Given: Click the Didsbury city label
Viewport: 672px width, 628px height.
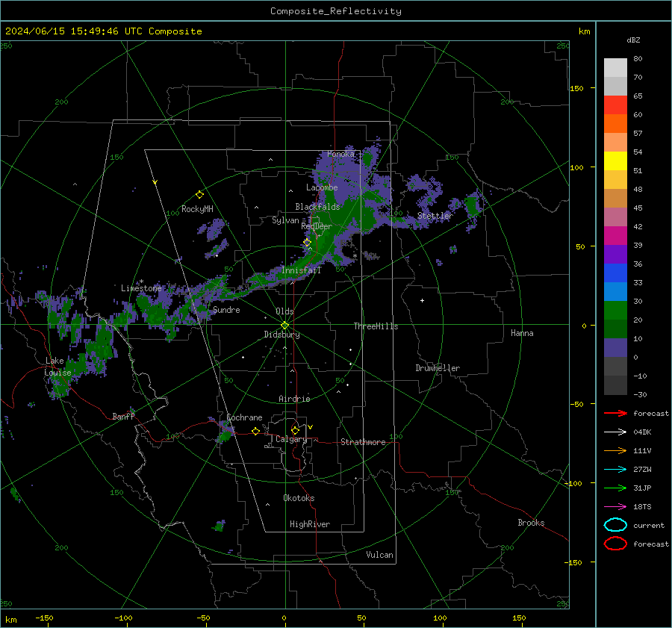Looking at the screenshot, I should [x=281, y=335].
